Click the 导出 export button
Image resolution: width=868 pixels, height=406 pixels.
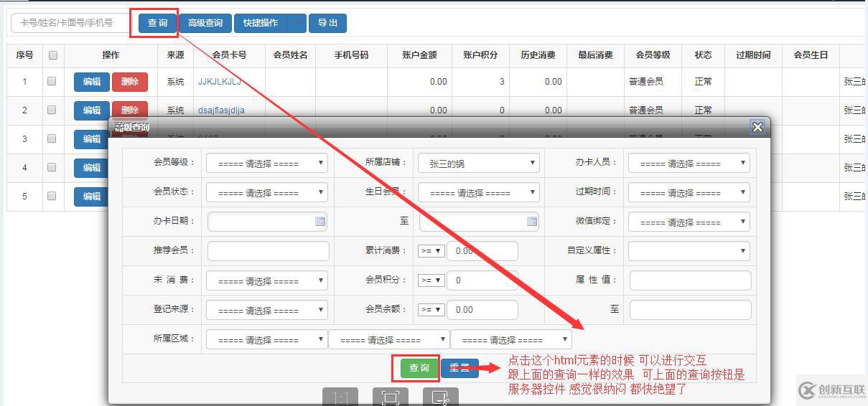(x=327, y=23)
